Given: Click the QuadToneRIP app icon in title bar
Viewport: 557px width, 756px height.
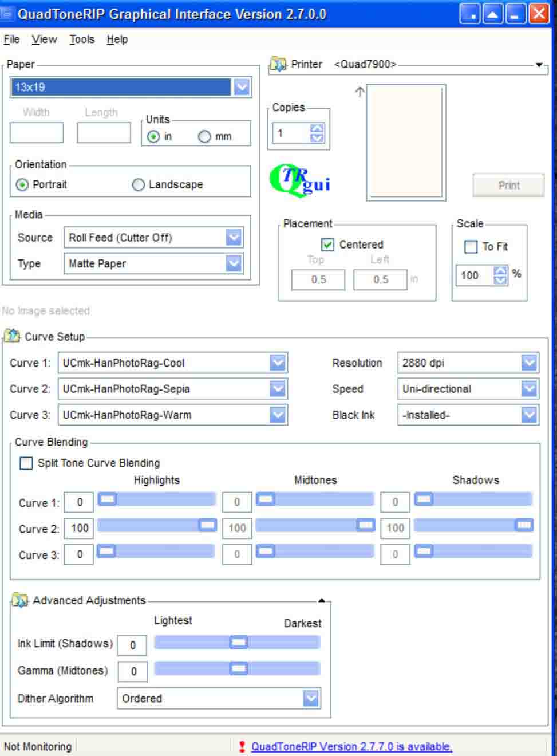Looking at the screenshot, I should (x=7, y=13).
